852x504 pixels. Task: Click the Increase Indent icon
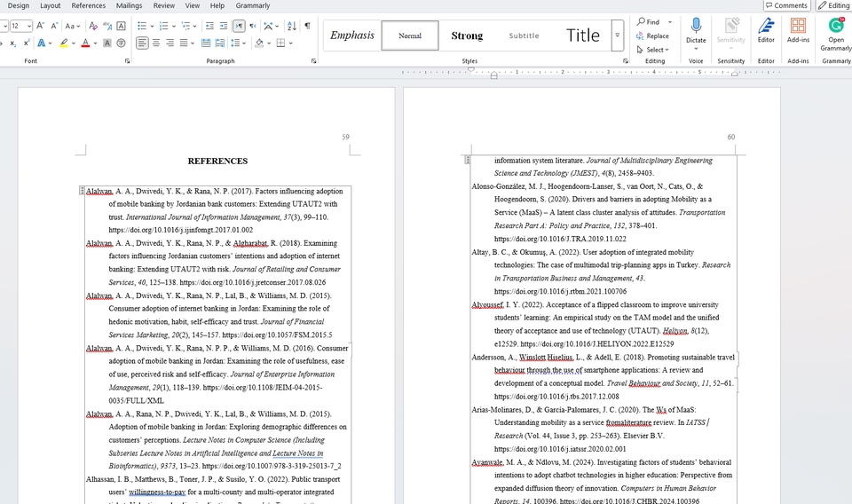click(x=224, y=26)
